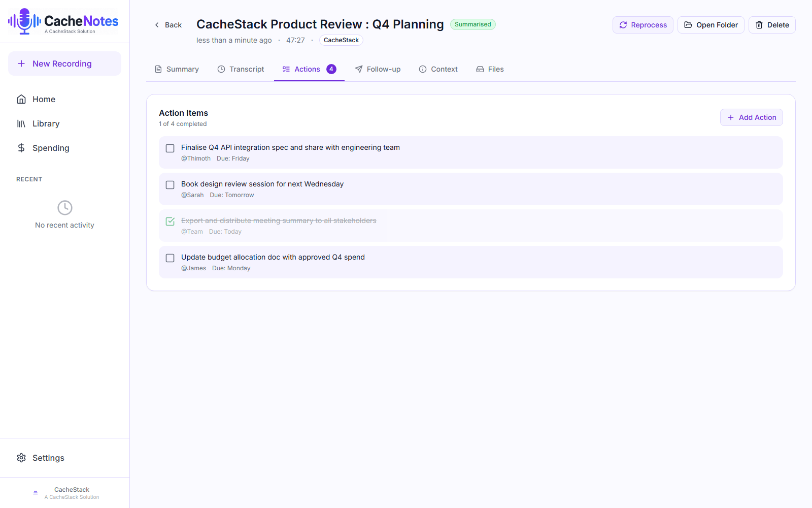The width and height of the screenshot is (812, 508).
Task: Check off Book design review session
Action: [x=170, y=185]
